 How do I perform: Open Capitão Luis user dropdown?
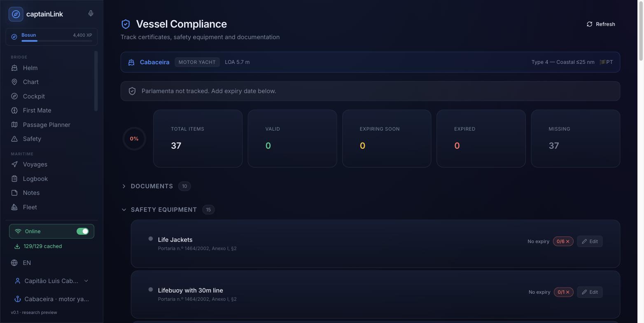coord(51,281)
